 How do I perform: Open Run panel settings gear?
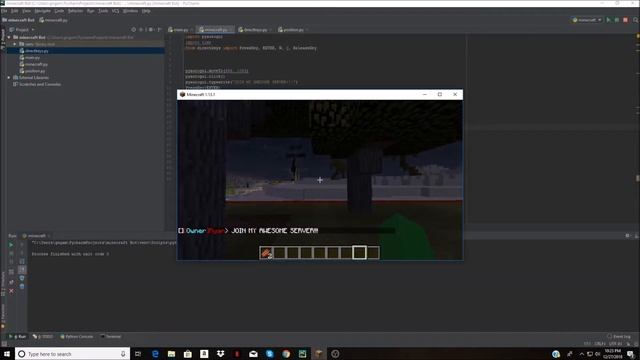click(x=627, y=236)
